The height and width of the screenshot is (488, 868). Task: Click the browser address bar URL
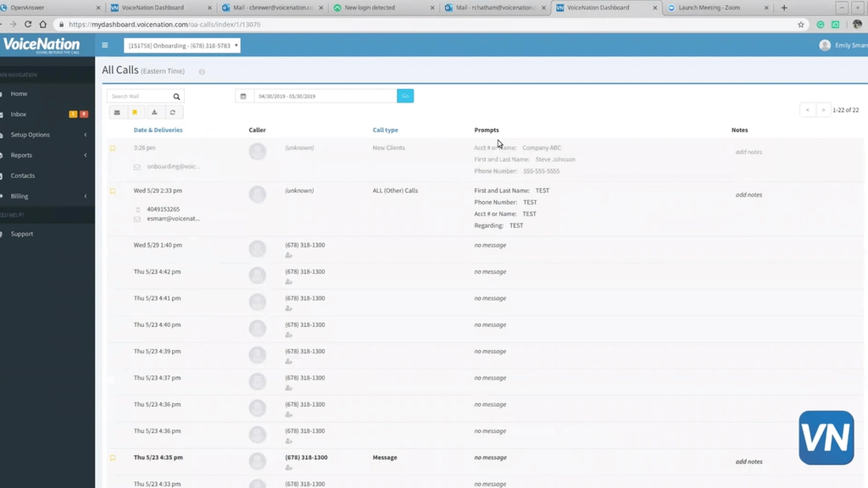coord(164,25)
